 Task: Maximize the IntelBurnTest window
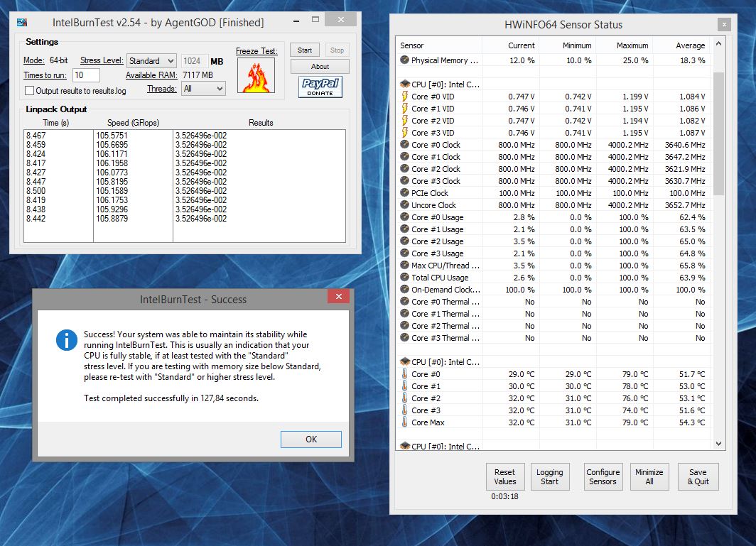coord(315,20)
